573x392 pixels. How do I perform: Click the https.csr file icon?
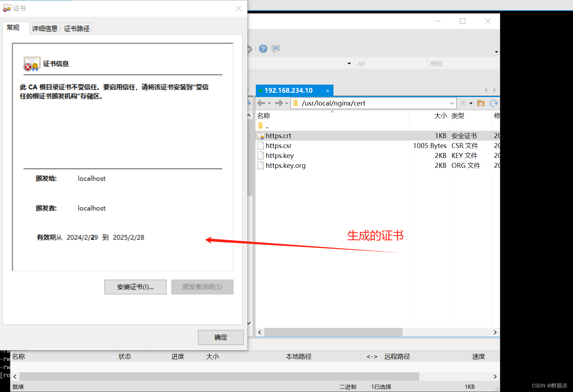(261, 146)
